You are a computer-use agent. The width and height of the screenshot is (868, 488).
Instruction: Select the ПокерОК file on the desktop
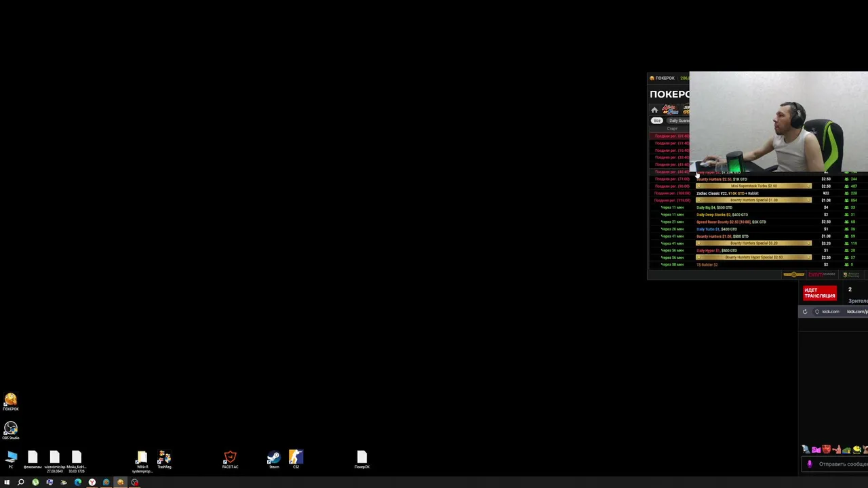click(x=361, y=460)
